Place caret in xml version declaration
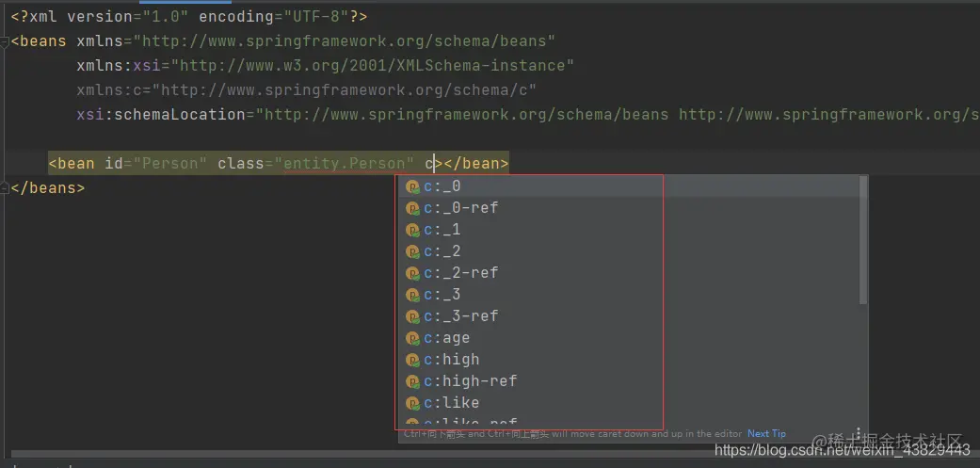The width and height of the screenshot is (980, 468). (x=188, y=17)
